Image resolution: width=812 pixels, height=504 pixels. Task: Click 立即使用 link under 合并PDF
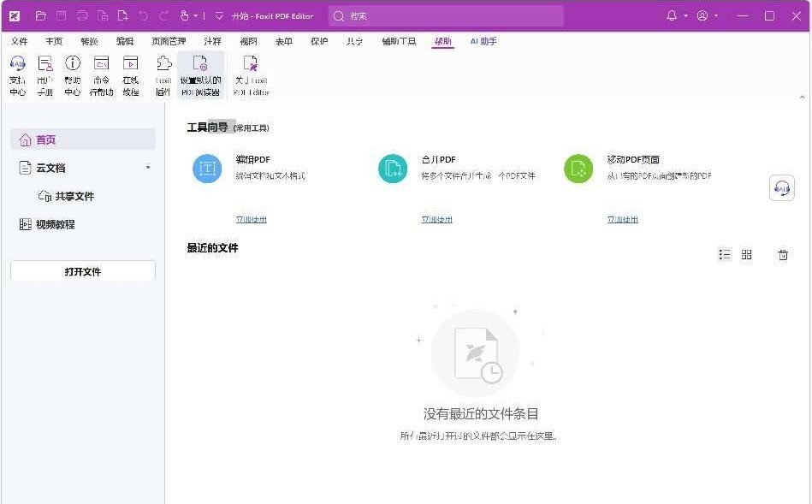436,219
